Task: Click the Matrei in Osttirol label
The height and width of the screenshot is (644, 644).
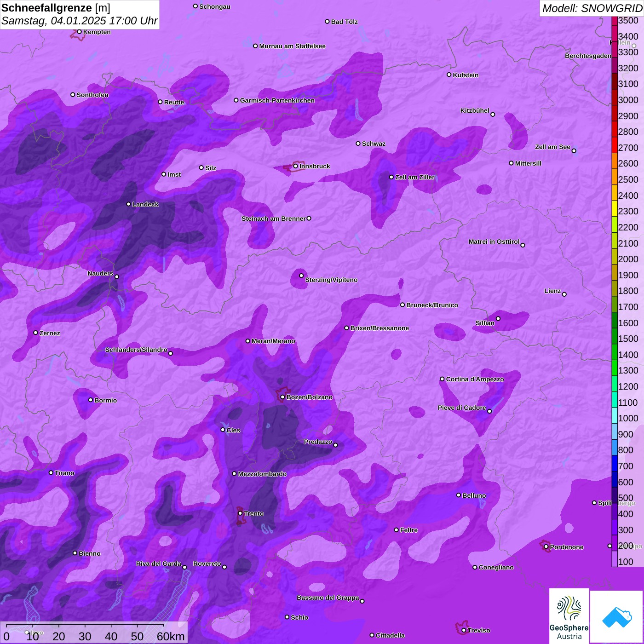Action: (494, 241)
